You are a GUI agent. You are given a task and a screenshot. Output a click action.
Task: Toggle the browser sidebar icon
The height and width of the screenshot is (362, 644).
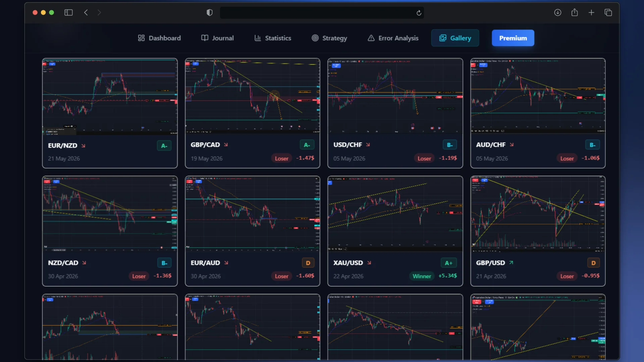pyautogui.click(x=68, y=12)
